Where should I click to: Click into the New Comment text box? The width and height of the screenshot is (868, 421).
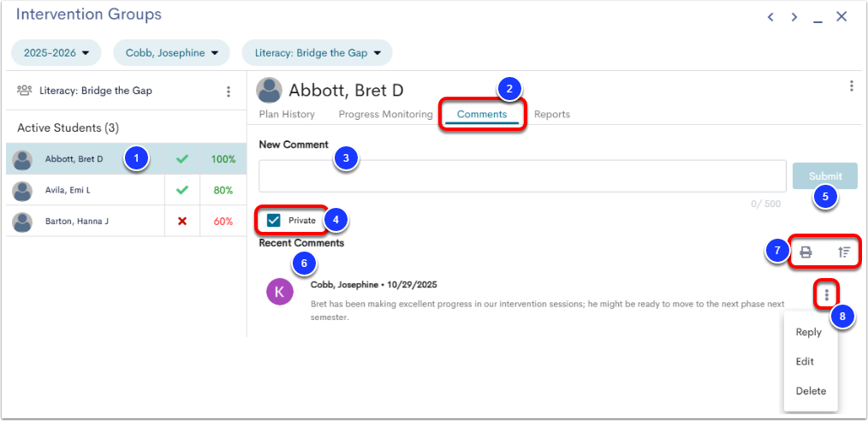coord(522,176)
